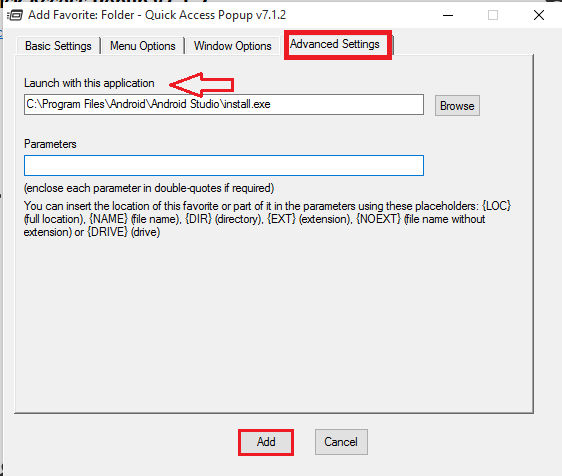Click the double-quotes hint text
562x476 pixels.
click(x=149, y=188)
